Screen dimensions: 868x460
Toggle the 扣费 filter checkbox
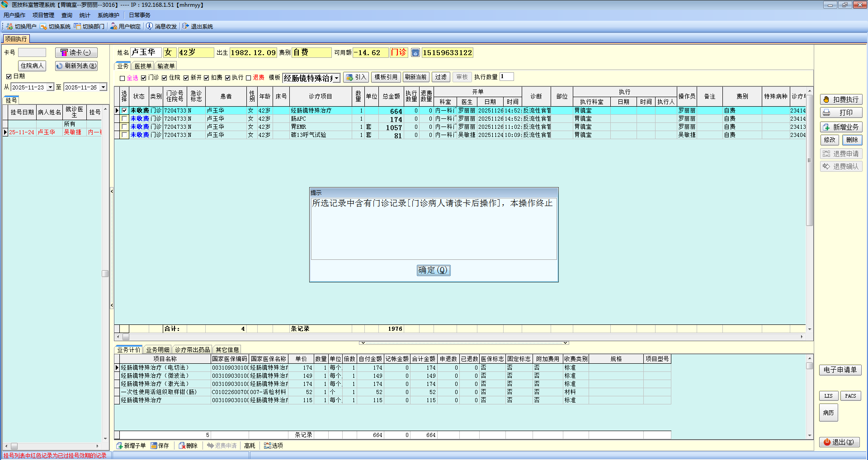pos(206,78)
